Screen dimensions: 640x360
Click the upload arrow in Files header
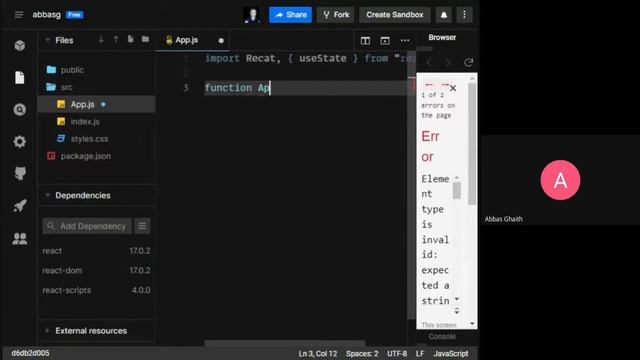116,40
